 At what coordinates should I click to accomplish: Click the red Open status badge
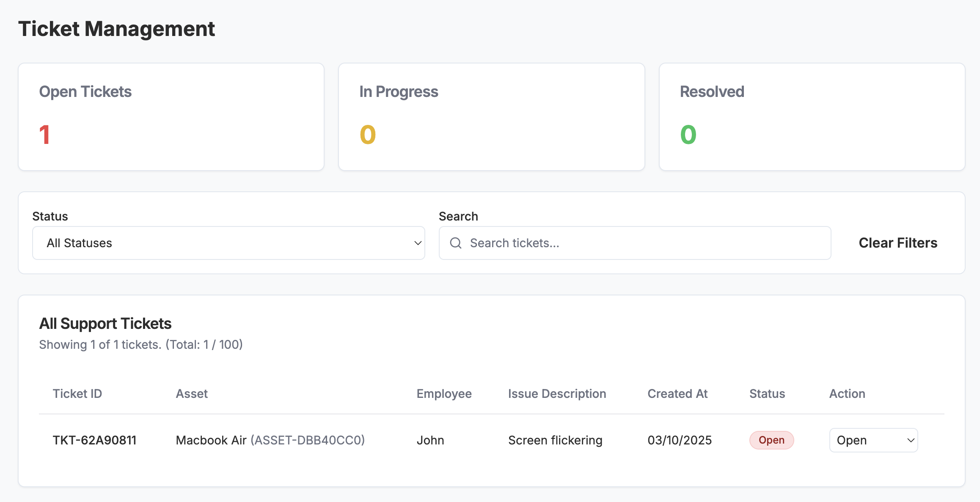tap(771, 440)
